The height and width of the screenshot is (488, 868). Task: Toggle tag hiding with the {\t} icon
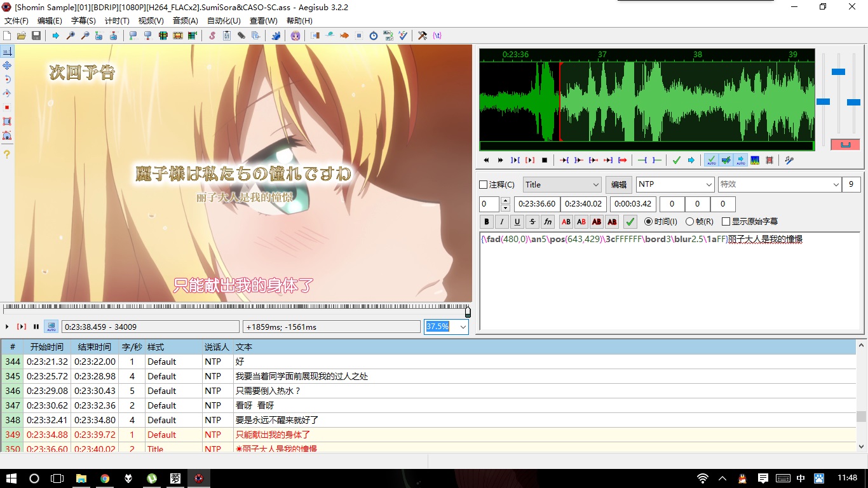(x=437, y=36)
